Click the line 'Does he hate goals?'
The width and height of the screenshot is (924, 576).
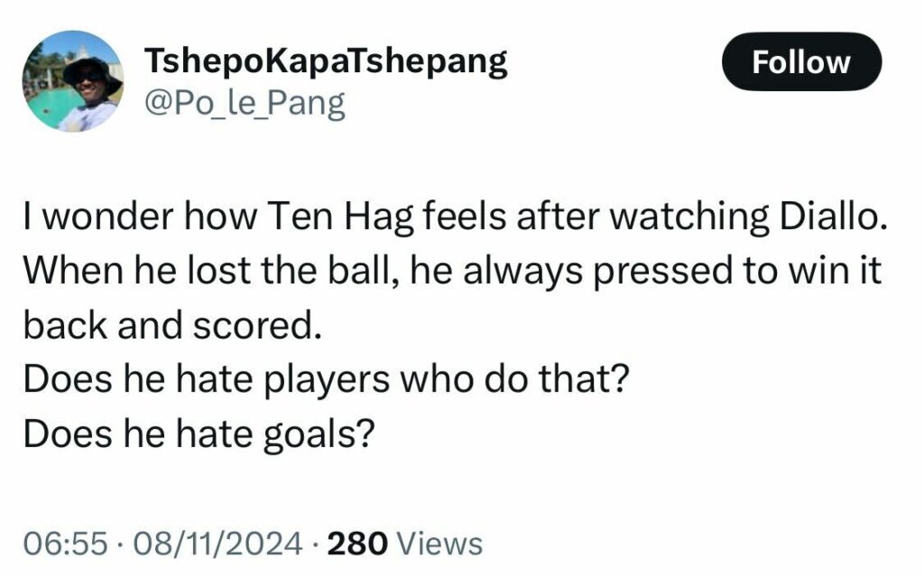[x=199, y=433]
